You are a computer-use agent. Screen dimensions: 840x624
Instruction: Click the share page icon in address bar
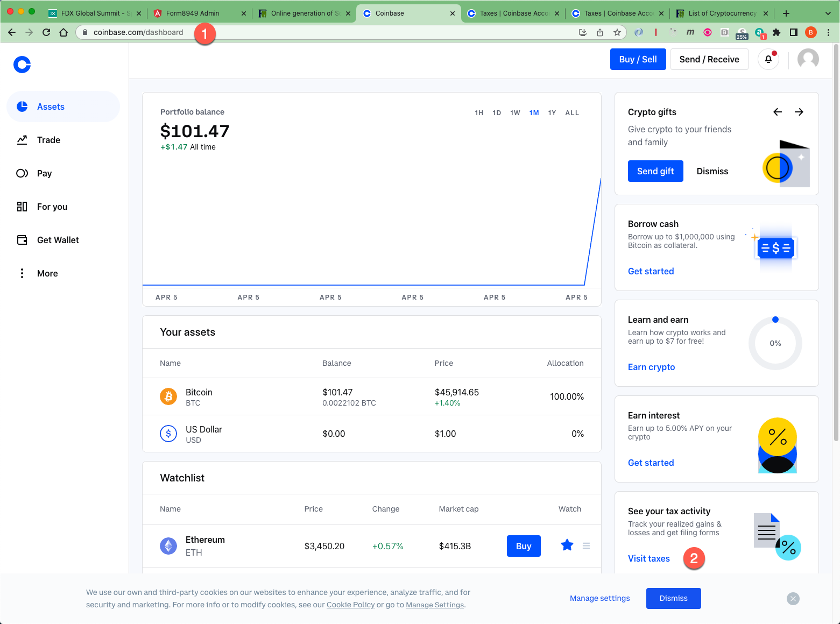coord(600,32)
